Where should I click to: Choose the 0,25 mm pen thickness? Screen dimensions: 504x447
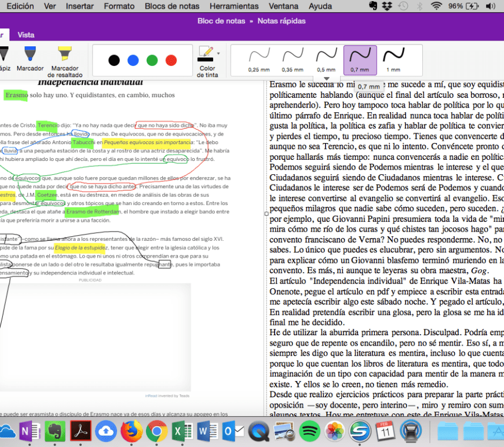(x=259, y=60)
